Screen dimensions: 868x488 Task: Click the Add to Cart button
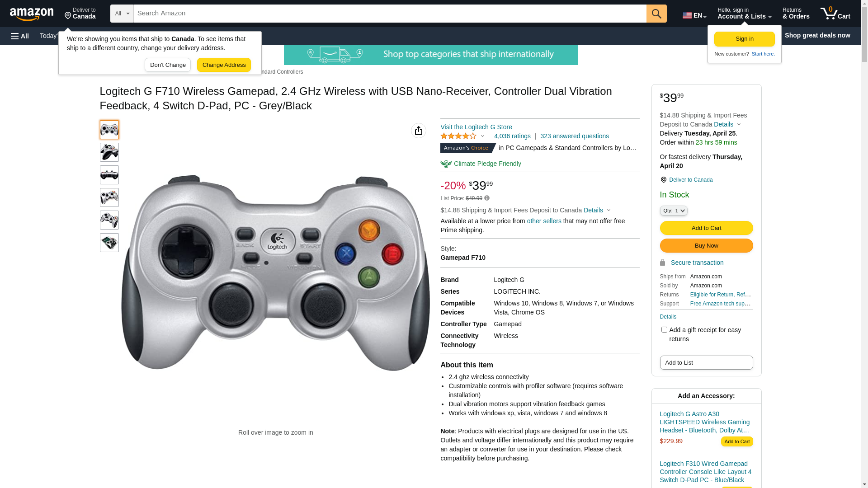tap(706, 228)
